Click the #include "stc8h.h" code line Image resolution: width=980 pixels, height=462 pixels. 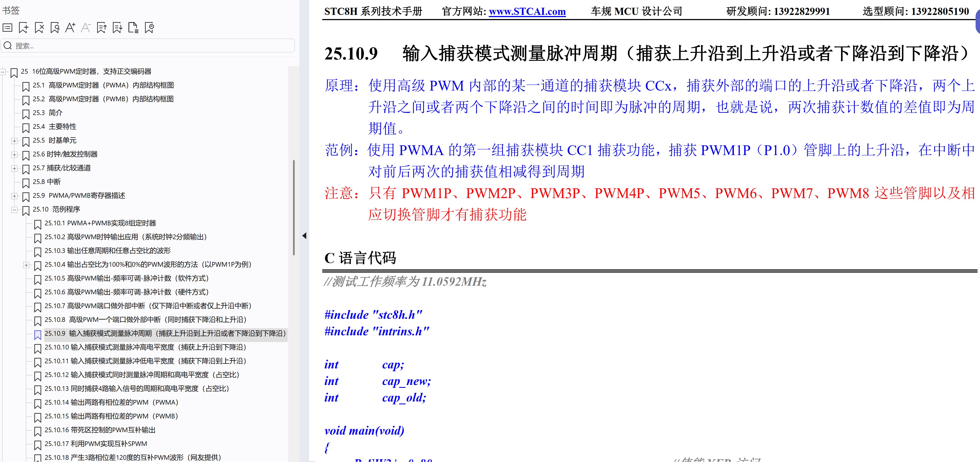[373, 315]
